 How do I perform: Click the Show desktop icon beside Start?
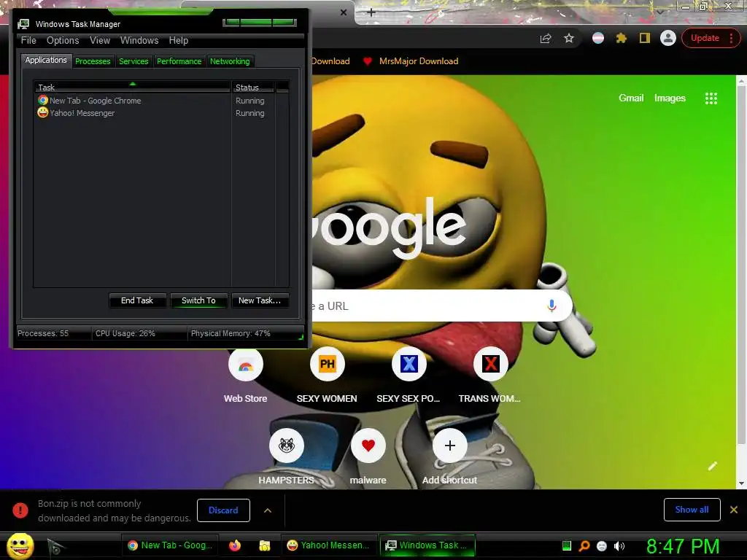pyautogui.click(x=55, y=547)
